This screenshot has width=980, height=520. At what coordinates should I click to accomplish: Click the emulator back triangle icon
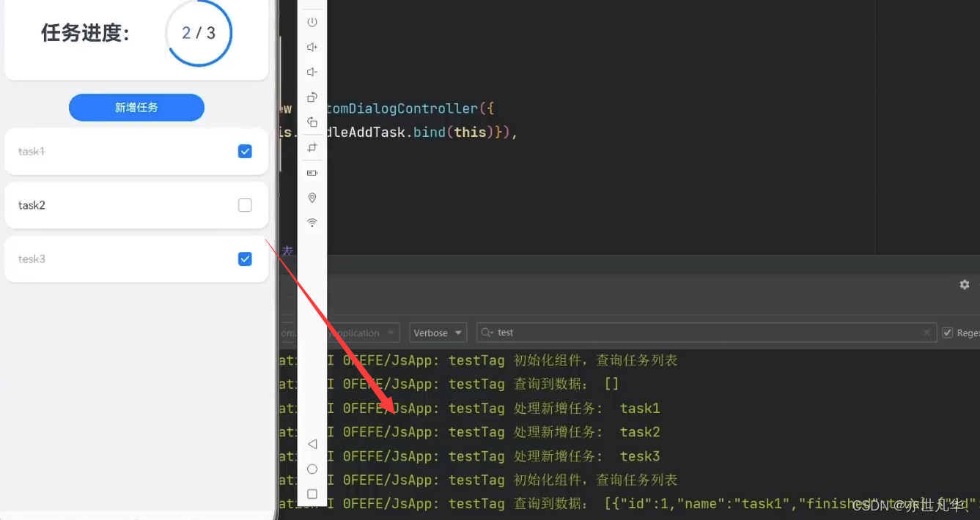coord(312,444)
